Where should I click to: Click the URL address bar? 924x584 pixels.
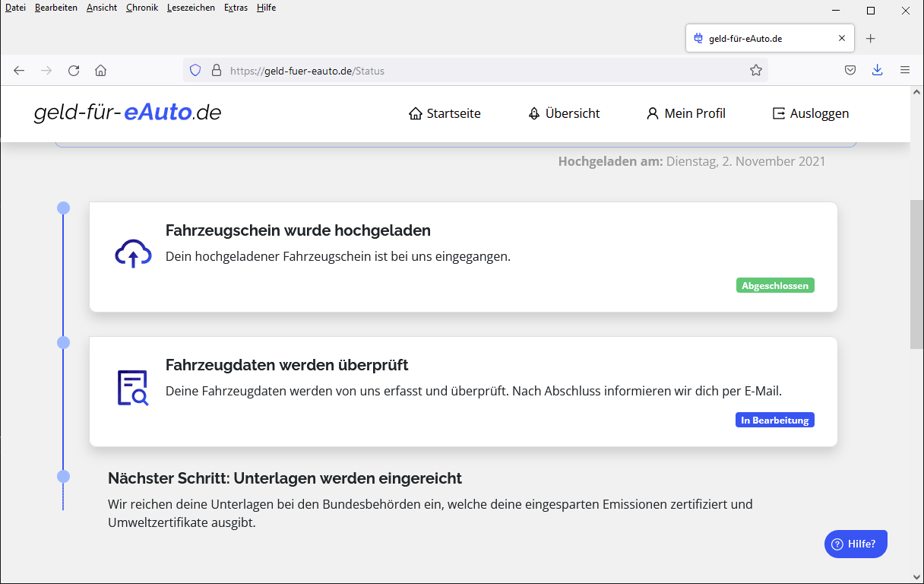coord(486,71)
